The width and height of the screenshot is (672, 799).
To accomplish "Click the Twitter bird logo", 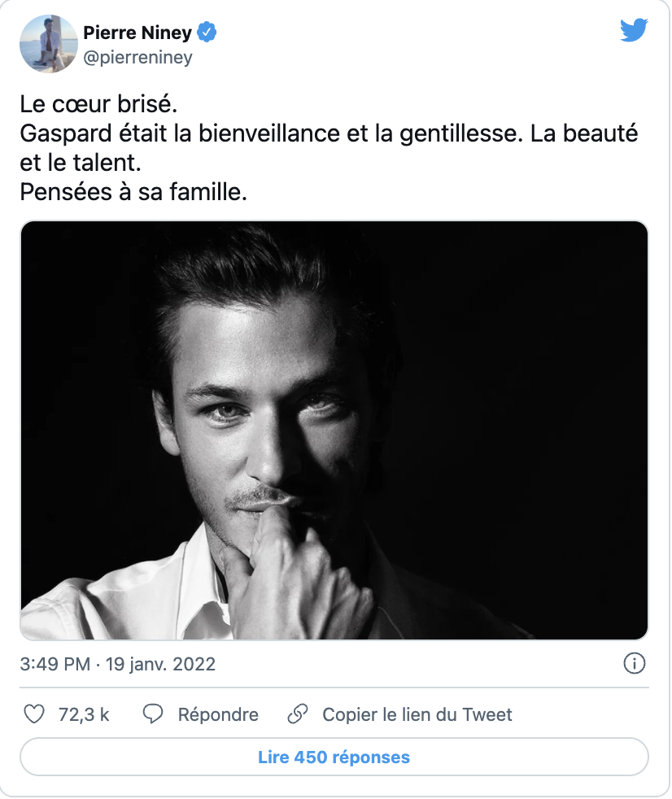I will (634, 31).
